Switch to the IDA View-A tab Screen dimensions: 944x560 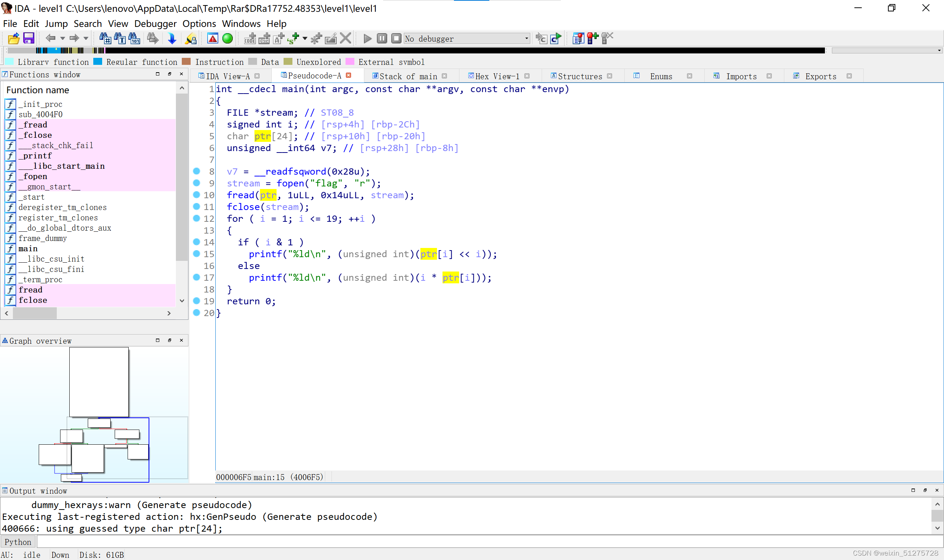[x=228, y=76]
